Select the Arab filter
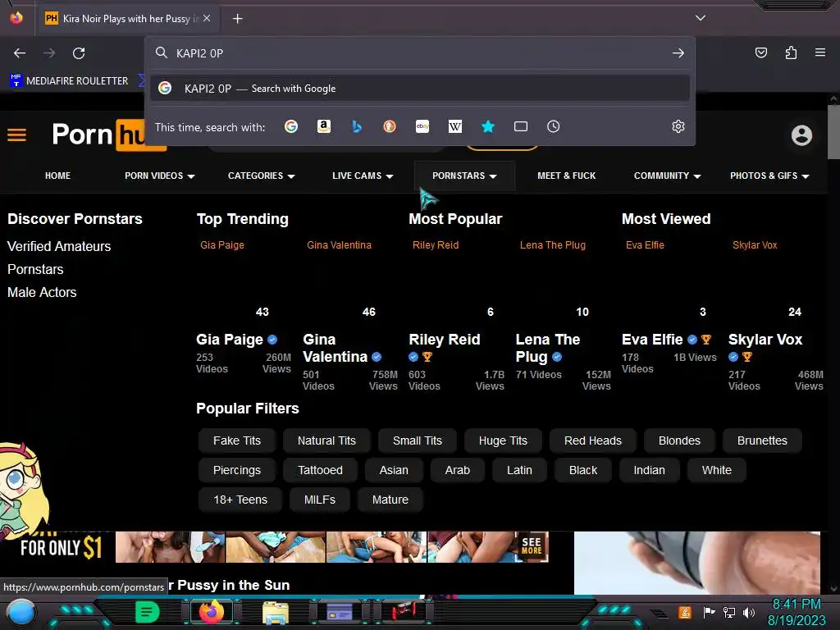The image size is (840, 630). (457, 470)
